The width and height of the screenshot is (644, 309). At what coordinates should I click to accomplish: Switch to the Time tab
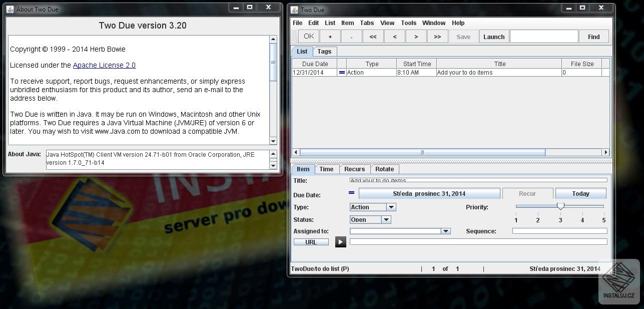(326, 169)
